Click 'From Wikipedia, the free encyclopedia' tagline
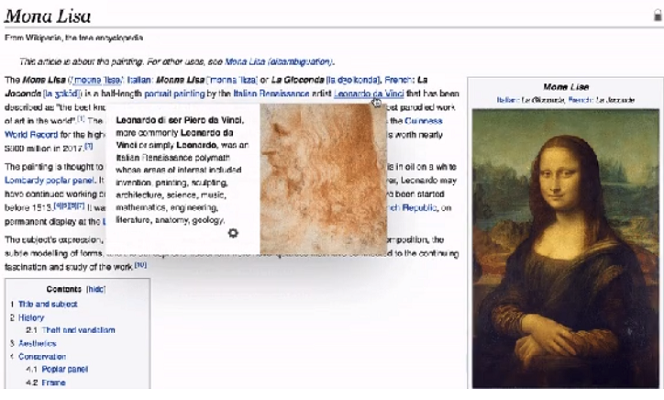 point(74,38)
